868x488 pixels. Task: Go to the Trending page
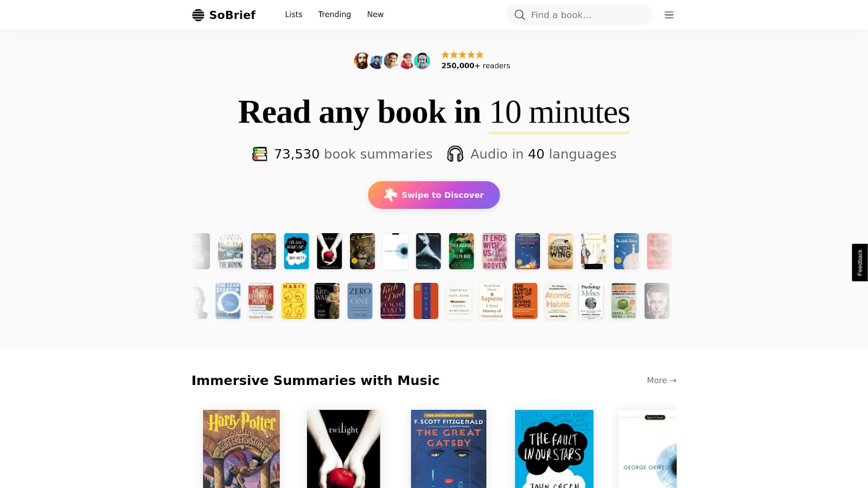tap(334, 15)
